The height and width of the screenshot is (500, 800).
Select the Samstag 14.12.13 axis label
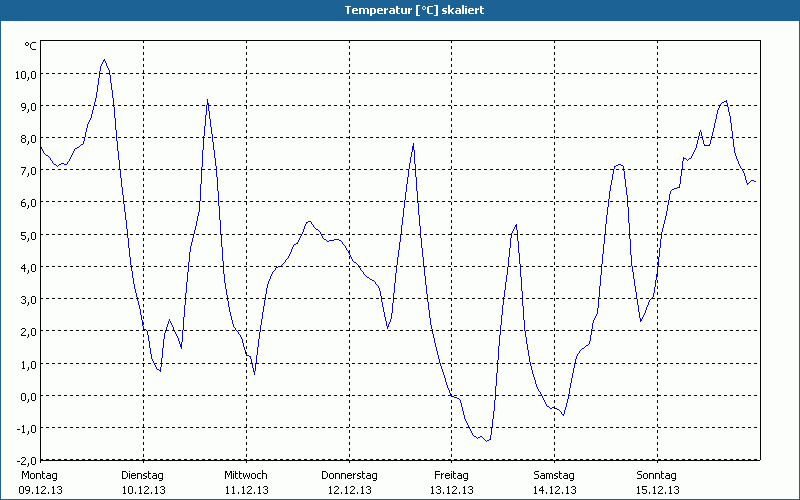coord(554,482)
